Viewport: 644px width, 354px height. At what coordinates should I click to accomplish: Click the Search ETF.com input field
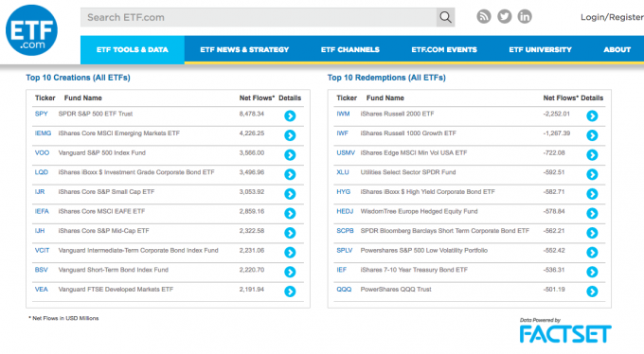259,17
